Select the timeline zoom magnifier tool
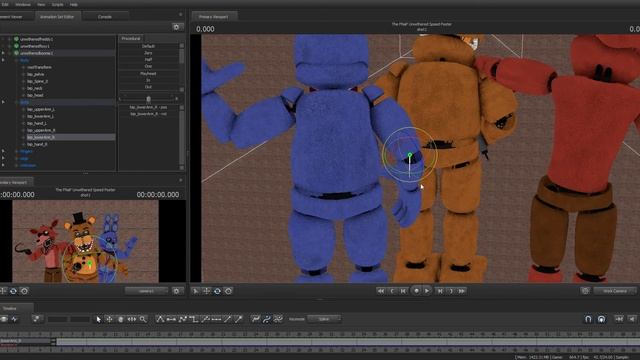 point(143,319)
